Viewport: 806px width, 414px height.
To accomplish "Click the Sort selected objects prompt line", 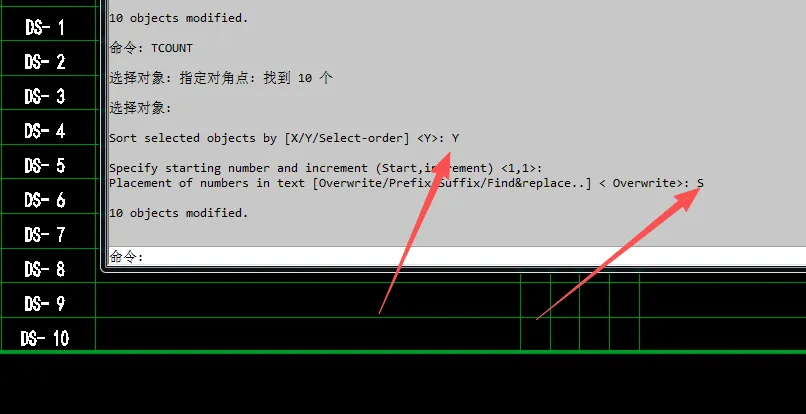I will (x=284, y=138).
